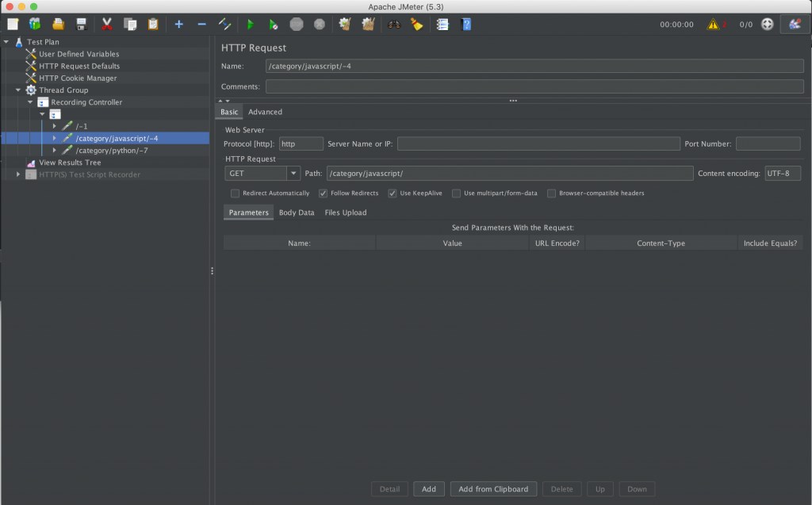Click the Copy icon in toolbar
The width and height of the screenshot is (812, 505).
[x=130, y=25]
